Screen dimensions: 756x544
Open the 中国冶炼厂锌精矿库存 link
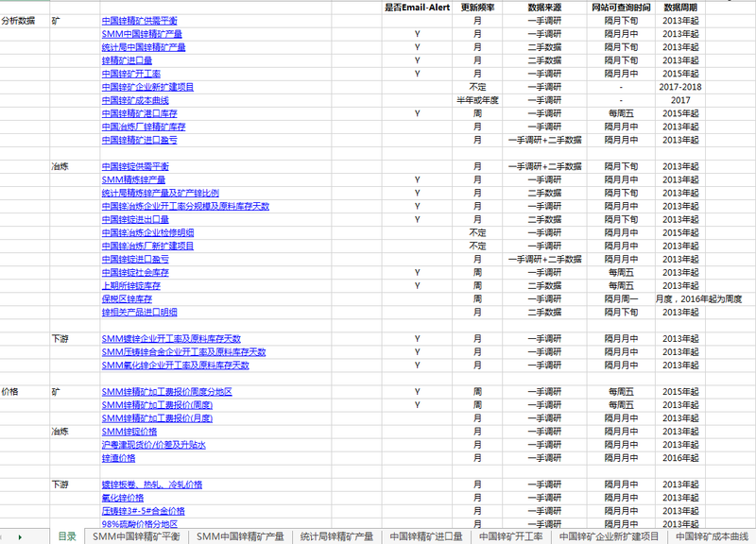tap(144, 127)
